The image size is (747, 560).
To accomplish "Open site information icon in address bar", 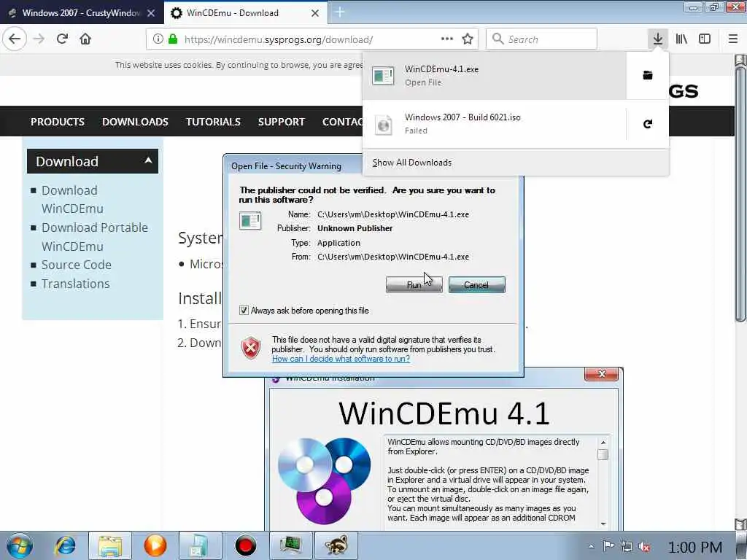I will (x=158, y=39).
